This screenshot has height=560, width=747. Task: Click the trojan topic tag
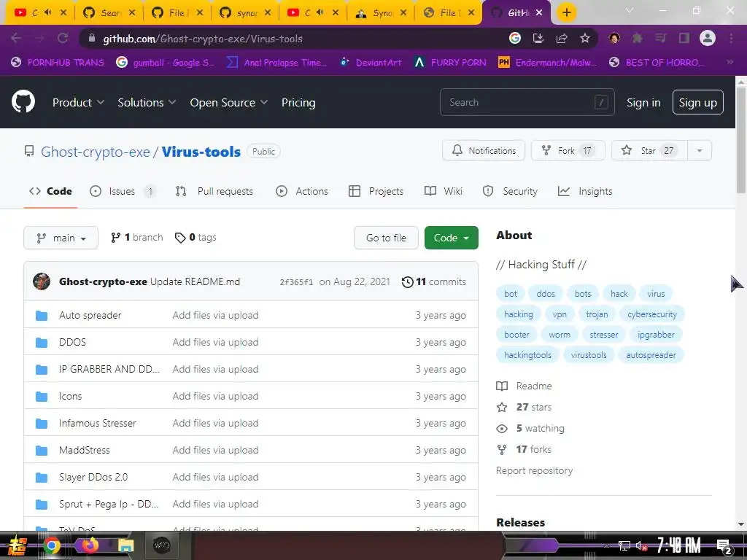tap(597, 314)
